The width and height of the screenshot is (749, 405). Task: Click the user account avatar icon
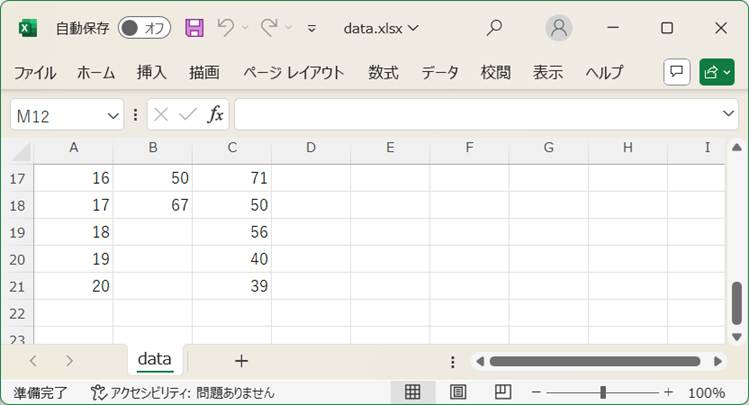[559, 28]
